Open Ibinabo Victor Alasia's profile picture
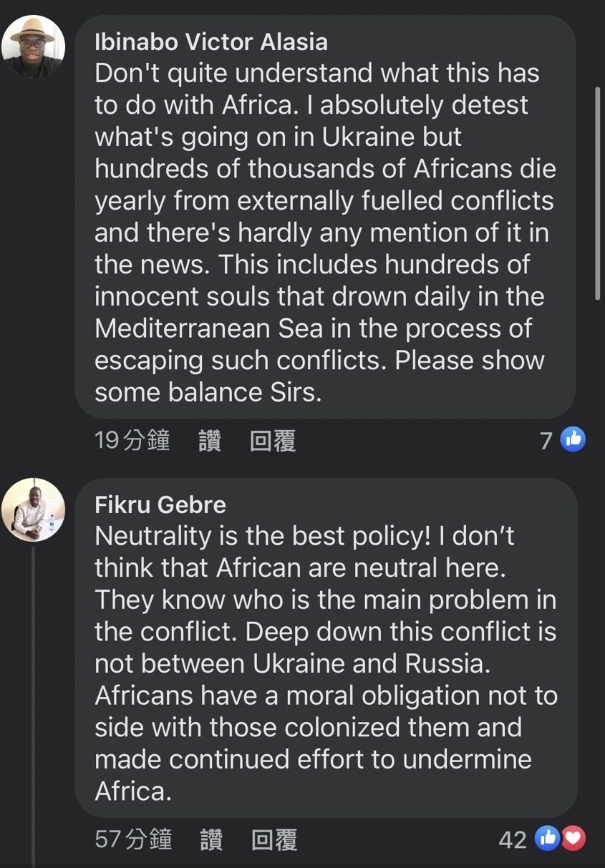 pos(33,47)
